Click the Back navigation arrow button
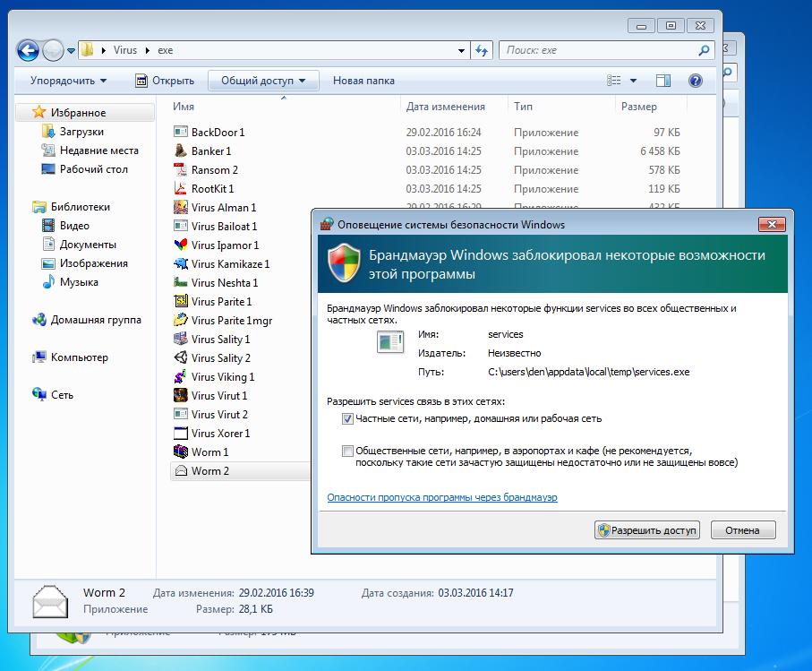The width and height of the screenshot is (812, 671). click(28, 50)
